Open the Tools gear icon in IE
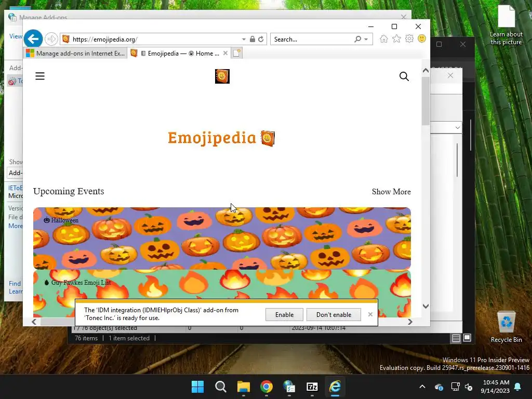 [409, 38]
